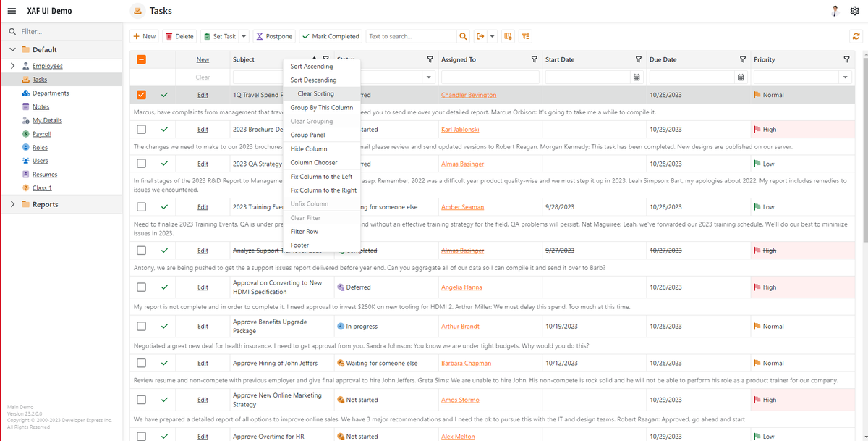This screenshot has height=441, width=868.
Task: Click the checkmark icon in the Approve Benefits Upgrade row
Action: (164, 326)
